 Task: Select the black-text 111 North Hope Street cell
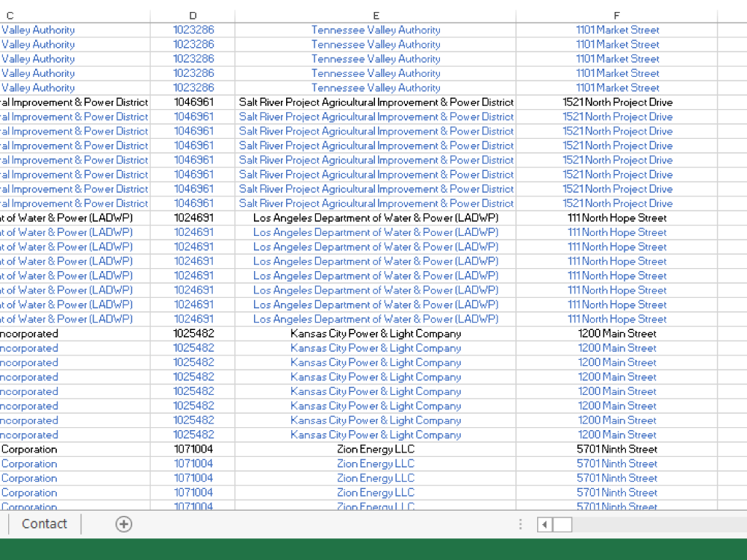pos(616,218)
